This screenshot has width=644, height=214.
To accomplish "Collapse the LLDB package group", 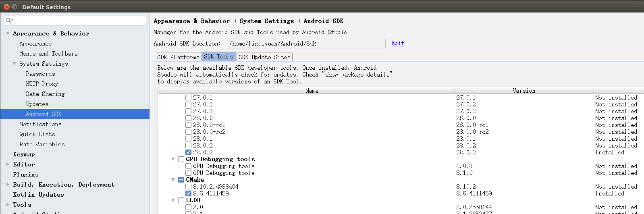I will pos(173,200).
